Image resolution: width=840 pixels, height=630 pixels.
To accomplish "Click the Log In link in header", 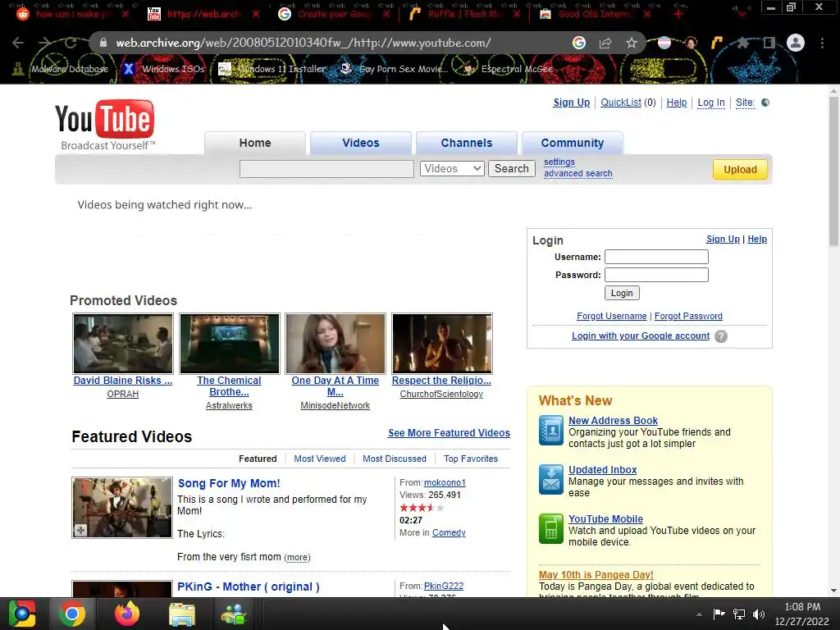I will [711, 103].
